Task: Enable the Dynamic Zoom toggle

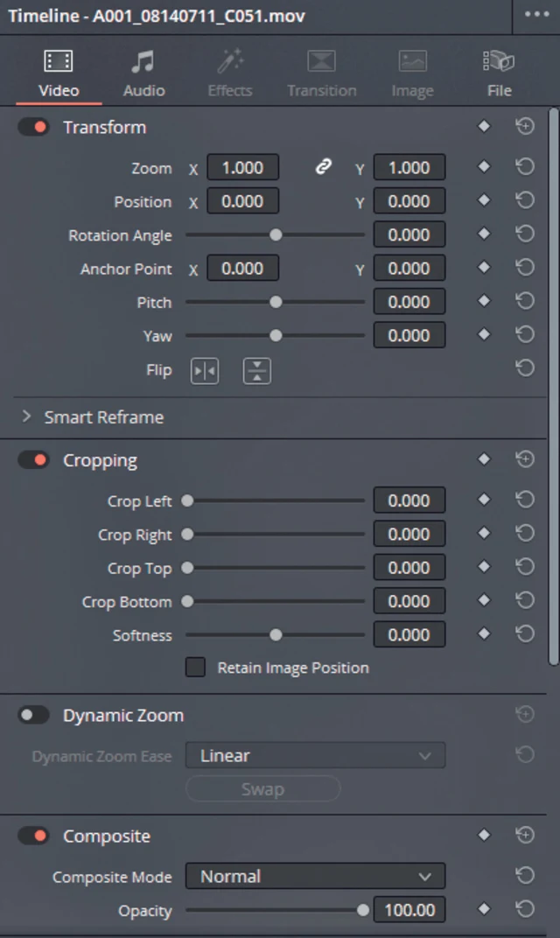Action: [34, 716]
